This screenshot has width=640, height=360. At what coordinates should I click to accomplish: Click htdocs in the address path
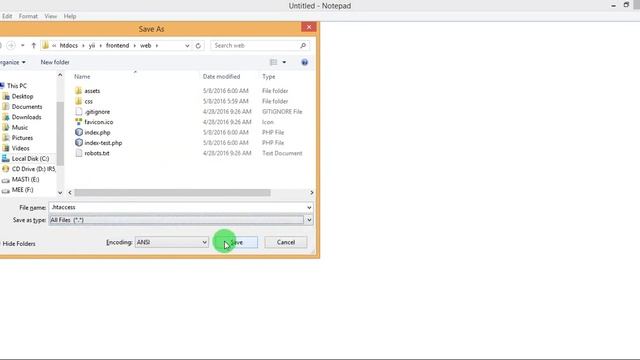click(69, 46)
